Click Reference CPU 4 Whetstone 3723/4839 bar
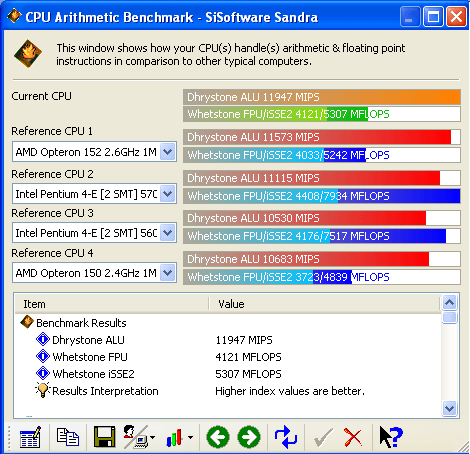Image resolution: width=470 pixels, height=454 pixels. click(322, 277)
